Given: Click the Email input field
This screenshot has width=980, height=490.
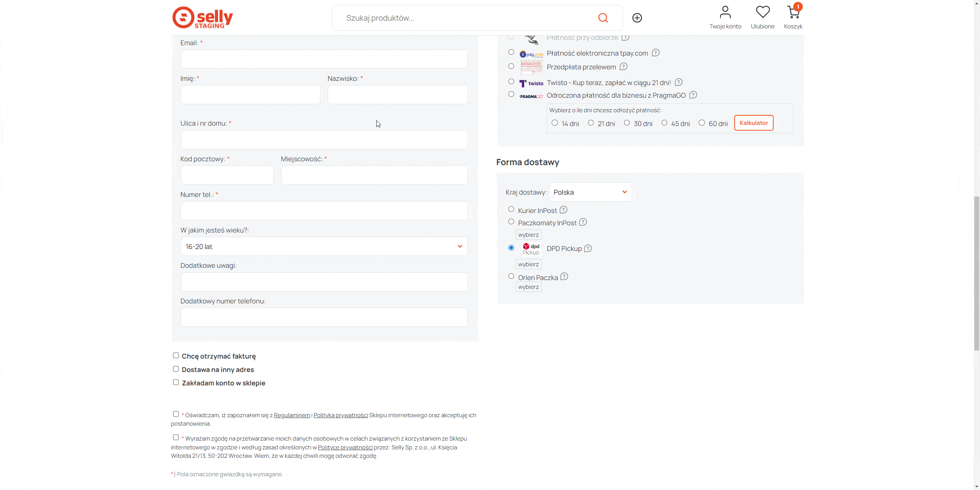Looking at the screenshot, I should click(324, 59).
